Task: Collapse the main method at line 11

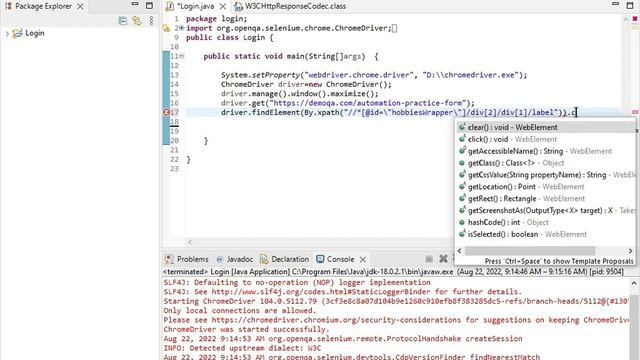Action: pyautogui.click(x=182, y=56)
